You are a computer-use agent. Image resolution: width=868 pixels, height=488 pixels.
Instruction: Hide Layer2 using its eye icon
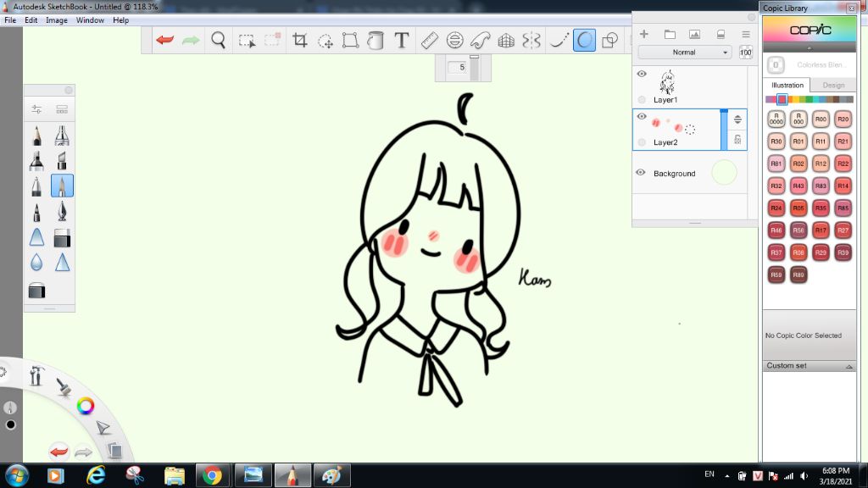coord(642,116)
